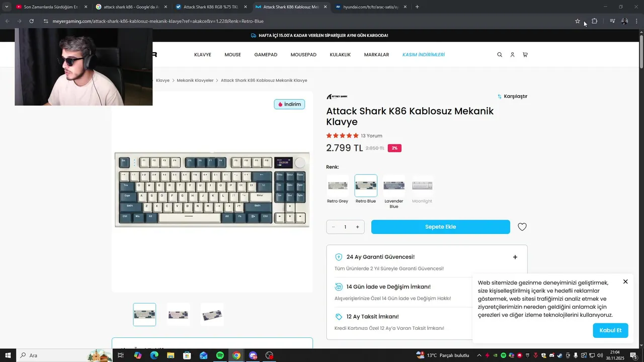
Task: Choose the Lavender Blue color variant
Action: pyautogui.click(x=394, y=192)
